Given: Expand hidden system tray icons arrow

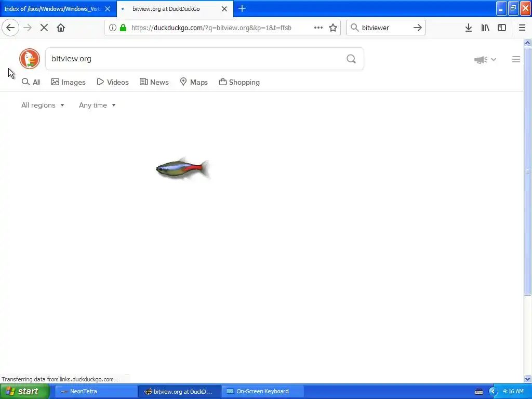Looking at the screenshot, I should click(493, 392).
